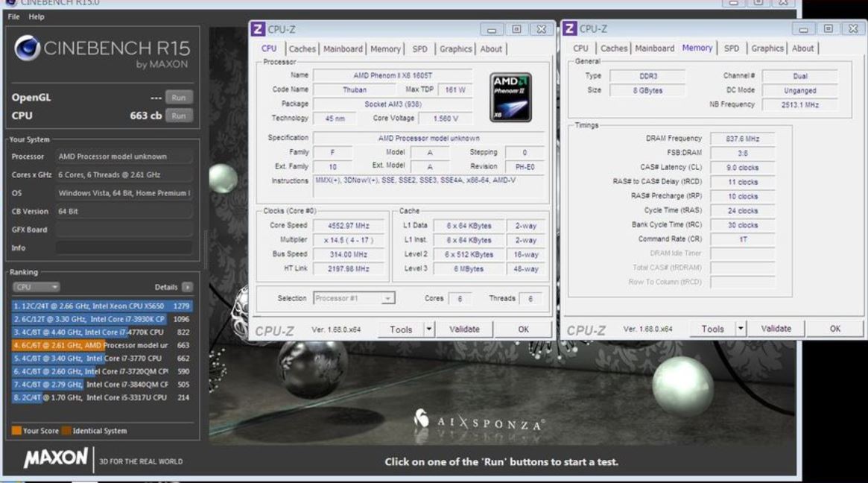Switch to SPD tab in right CPU-Z window
868x483 pixels.
(x=732, y=48)
